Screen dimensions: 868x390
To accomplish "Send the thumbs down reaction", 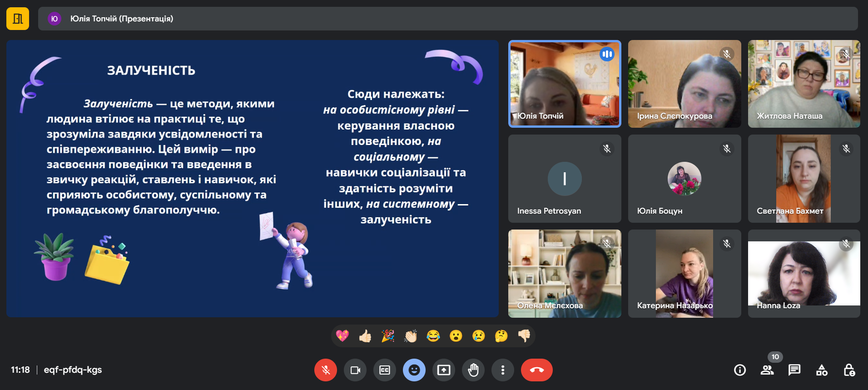I will pyautogui.click(x=524, y=336).
